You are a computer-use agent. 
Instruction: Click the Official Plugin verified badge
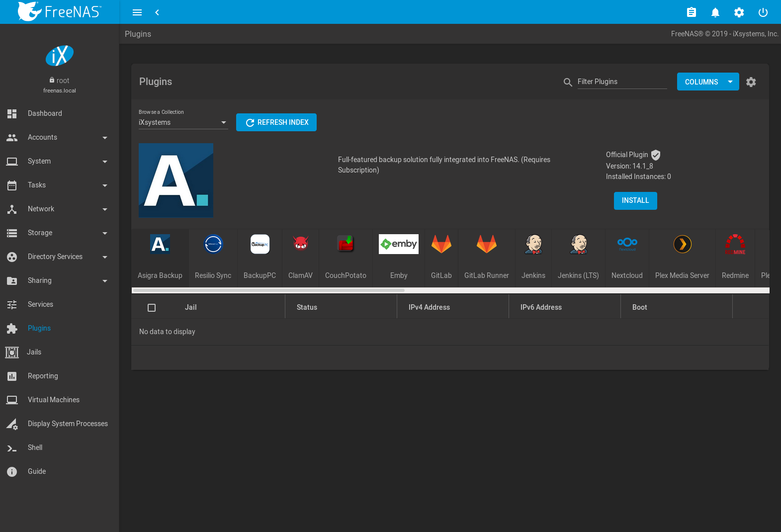656,155
